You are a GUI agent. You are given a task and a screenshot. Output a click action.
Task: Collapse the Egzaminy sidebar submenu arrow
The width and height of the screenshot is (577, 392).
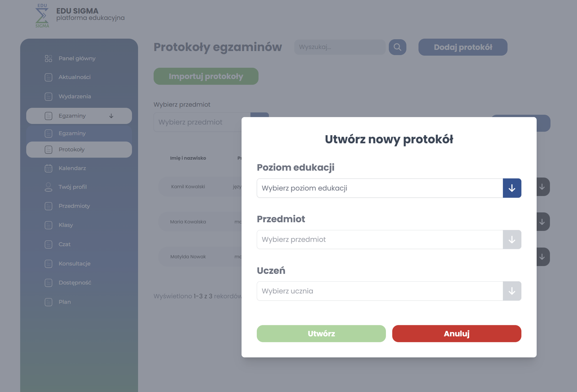(x=111, y=116)
